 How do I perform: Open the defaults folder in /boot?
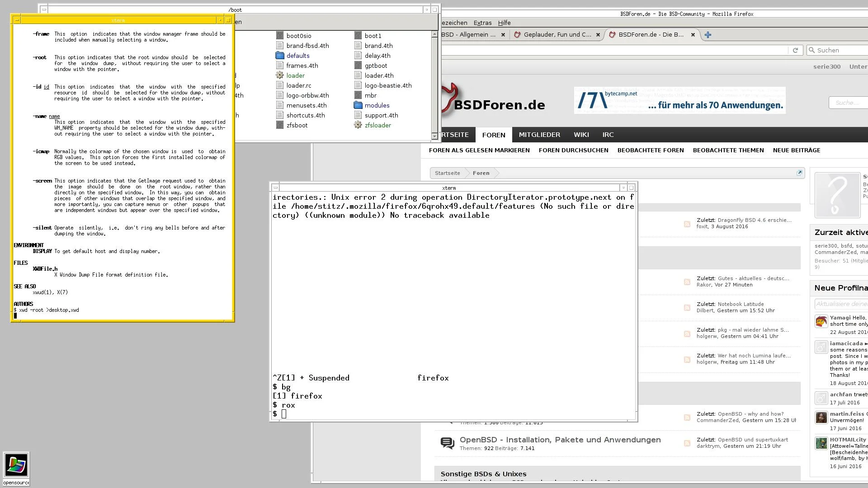tap(292, 56)
